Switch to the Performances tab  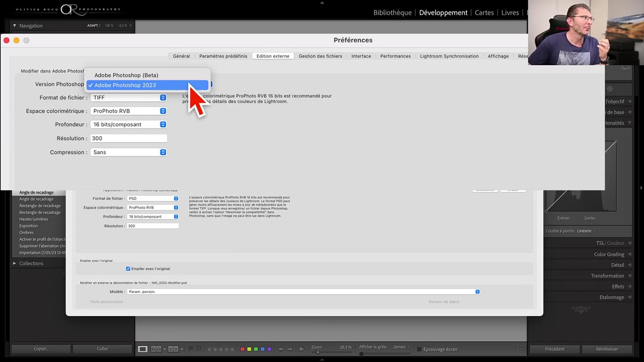395,56
